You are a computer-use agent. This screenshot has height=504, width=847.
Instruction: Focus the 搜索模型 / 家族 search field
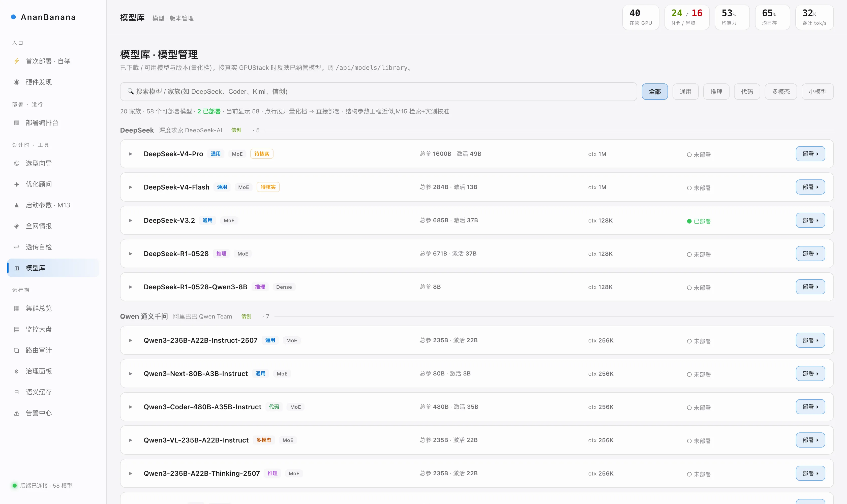pos(378,91)
